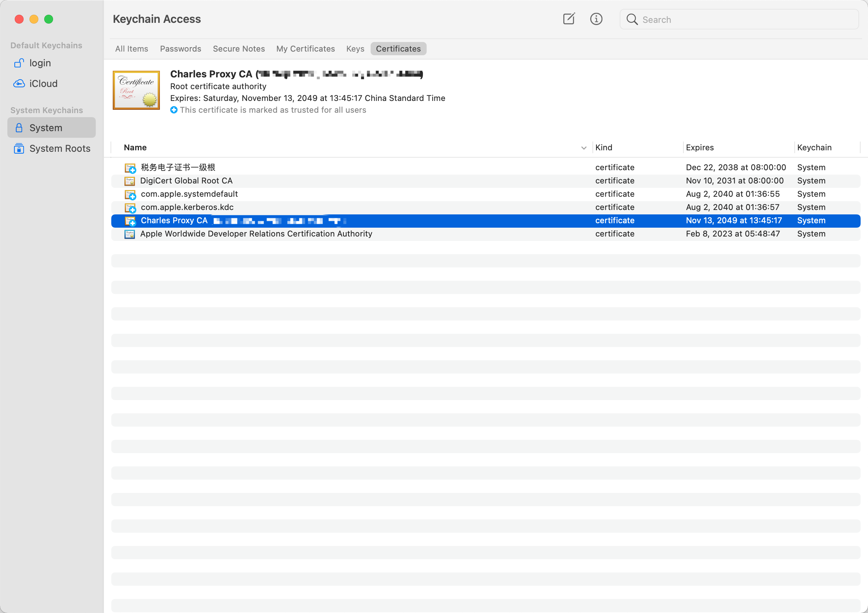Click expiry Feb 8, 2023 at 05:48:47
This screenshot has height=613, width=868.
pyautogui.click(x=733, y=234)
